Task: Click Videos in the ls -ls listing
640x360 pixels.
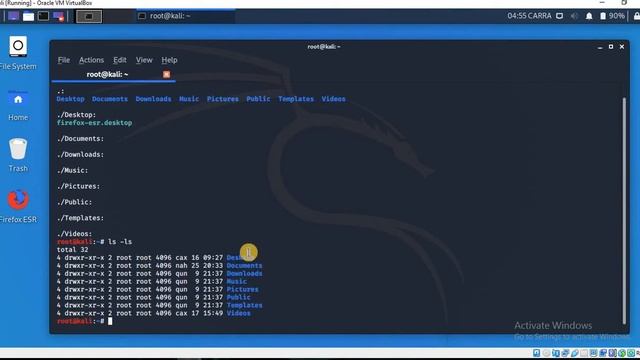Action: coord(239,313)
